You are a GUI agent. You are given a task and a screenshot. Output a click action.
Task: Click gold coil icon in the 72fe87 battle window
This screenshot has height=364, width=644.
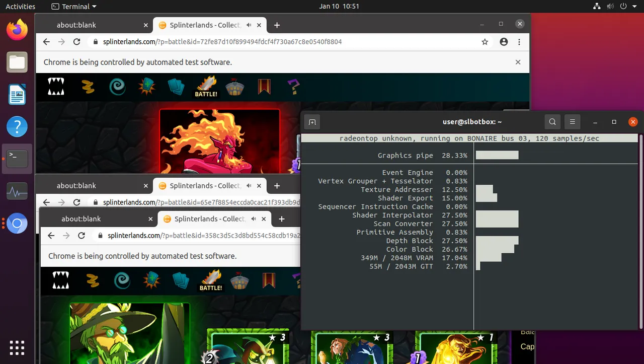pyautogui.click(x=88, y=87)
